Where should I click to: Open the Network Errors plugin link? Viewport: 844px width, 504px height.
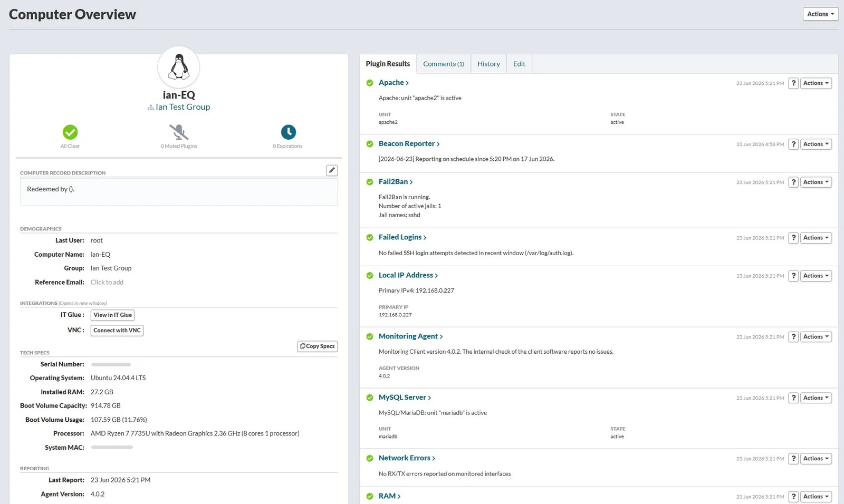click(x=407, y=458)
